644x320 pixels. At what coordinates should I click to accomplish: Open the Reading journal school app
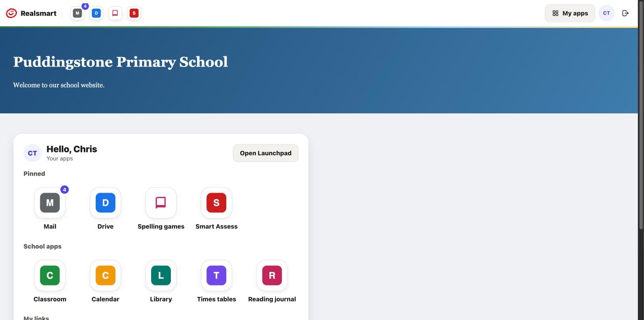point(272,281)
